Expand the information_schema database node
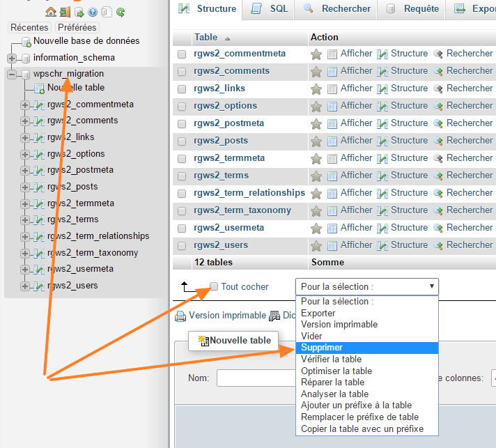 [x=12, y=59]
